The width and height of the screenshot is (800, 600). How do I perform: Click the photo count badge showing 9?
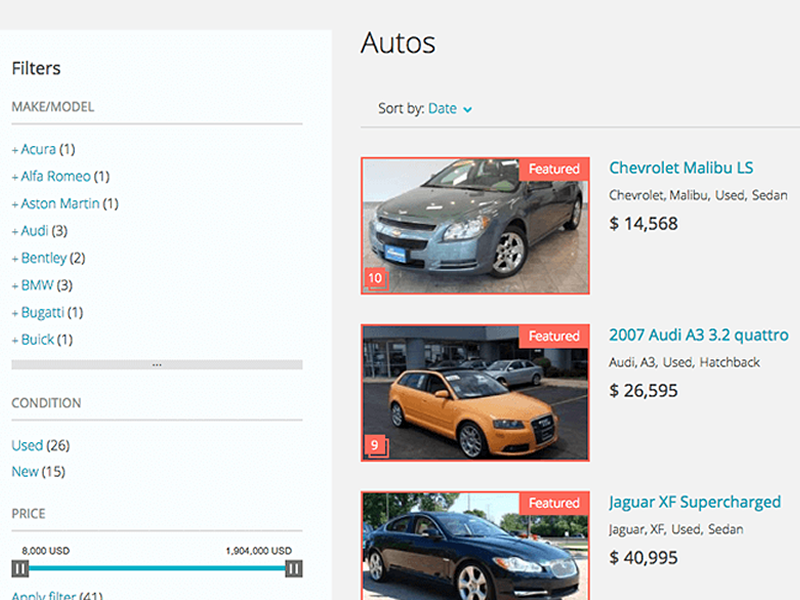(375, 445)
